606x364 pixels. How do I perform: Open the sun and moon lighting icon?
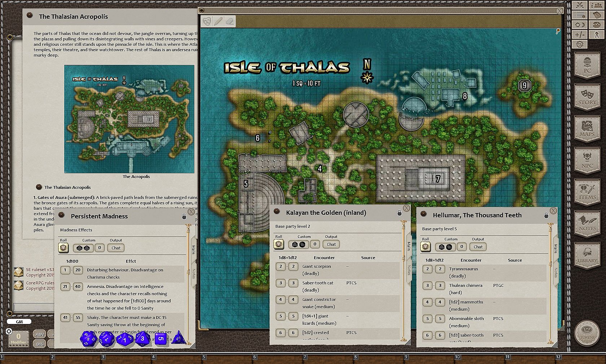pos(580,25)
